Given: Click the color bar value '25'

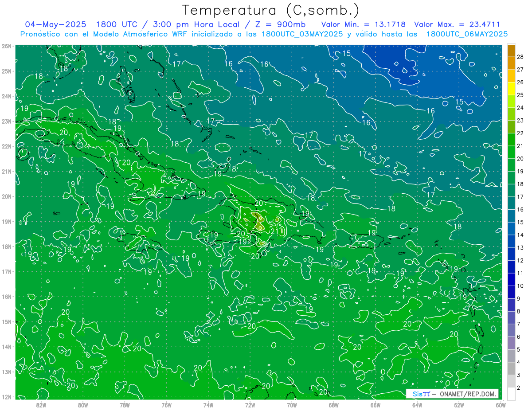Looking at the screenshot, I should (520, 95).
